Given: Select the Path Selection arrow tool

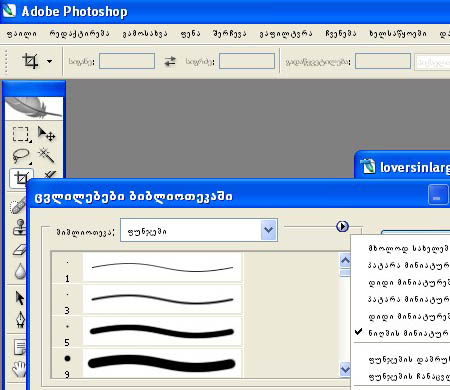Looking at the screenshot, I should click(20, 298).
